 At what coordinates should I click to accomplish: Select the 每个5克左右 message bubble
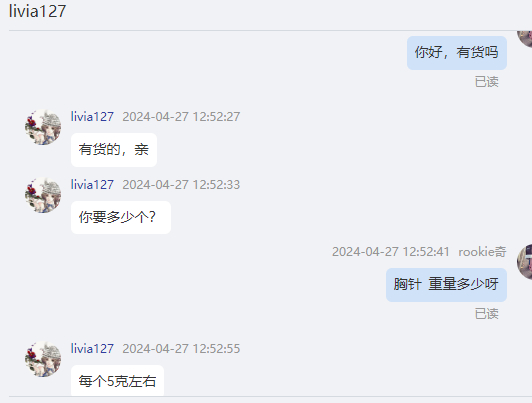coord(117,380)
